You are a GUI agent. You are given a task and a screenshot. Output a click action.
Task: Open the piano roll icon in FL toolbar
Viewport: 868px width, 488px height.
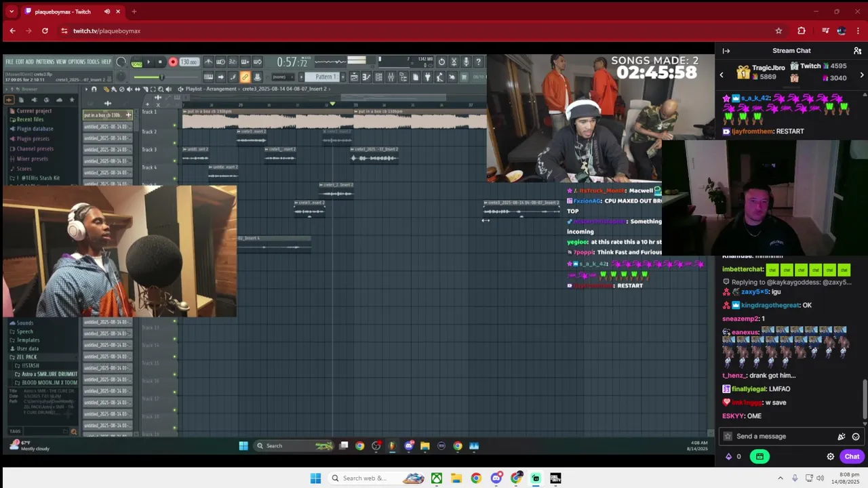[x=366, y=77]
